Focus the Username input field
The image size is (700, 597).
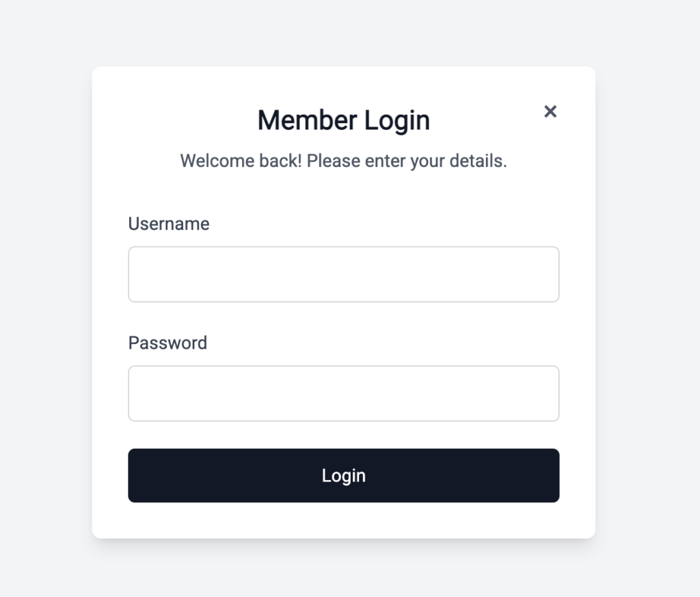point(343,274)
